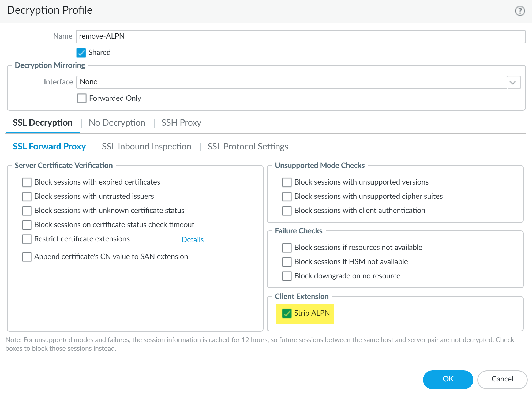Disable the Strip ALPN checkbox
This screenshot has height=397, width=532.
point(287,313)
